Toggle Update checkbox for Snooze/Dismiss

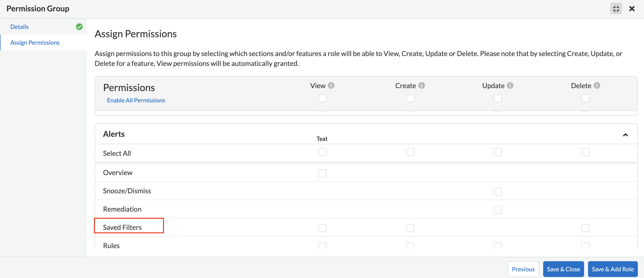pyautogui.click(x=498, y=191)
